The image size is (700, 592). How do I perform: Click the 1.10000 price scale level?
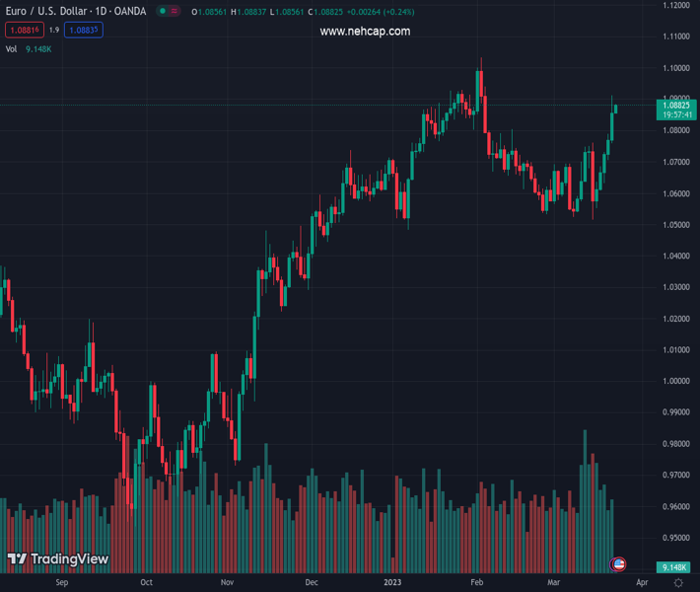coord(675,68)
